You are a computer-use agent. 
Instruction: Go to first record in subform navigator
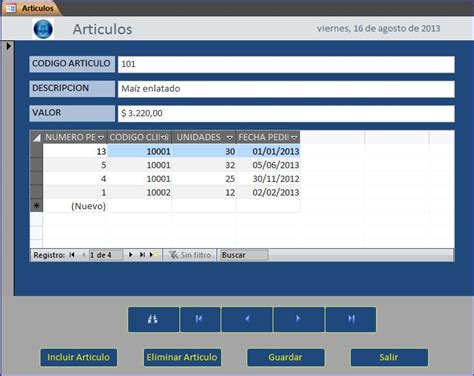[x=72, y=255]
